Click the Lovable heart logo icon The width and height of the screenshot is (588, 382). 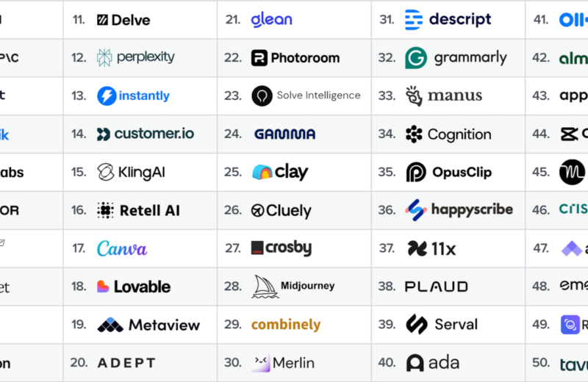[x=103, y=286]
